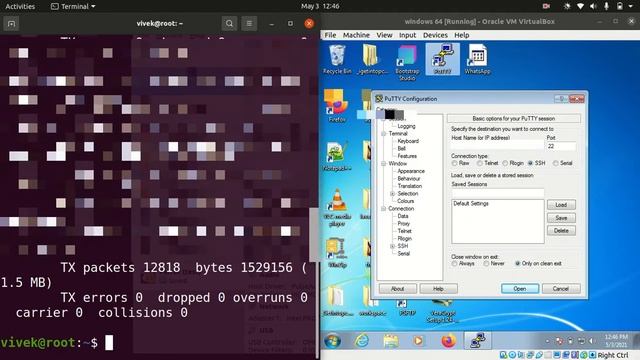Click the About button in PuTTY
The height and width of the screenshot is (360, 640).
coord(398,289)
